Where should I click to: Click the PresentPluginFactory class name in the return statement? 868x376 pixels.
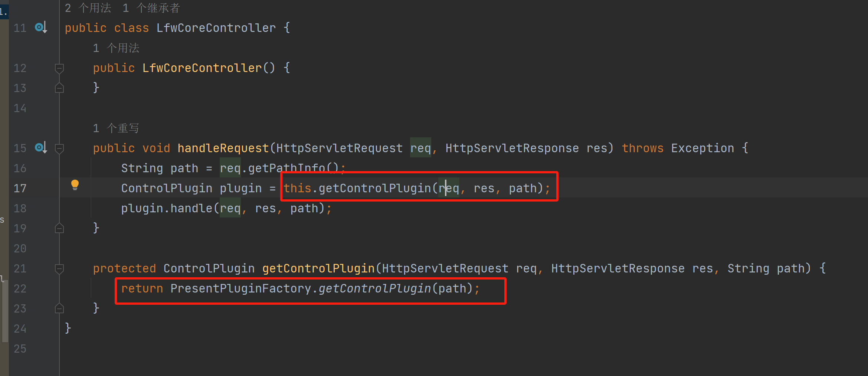tap(240, 288)
